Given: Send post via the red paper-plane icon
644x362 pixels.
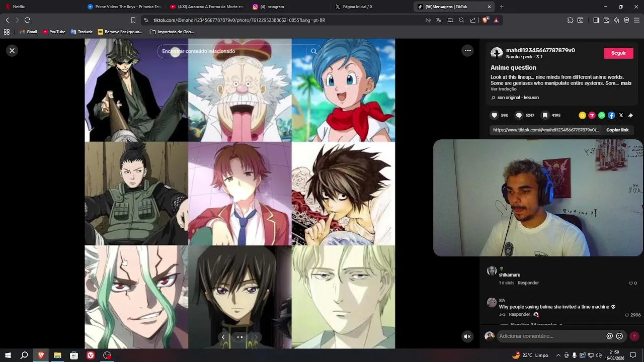Looking at the screenshot, I should coord(592,115).
